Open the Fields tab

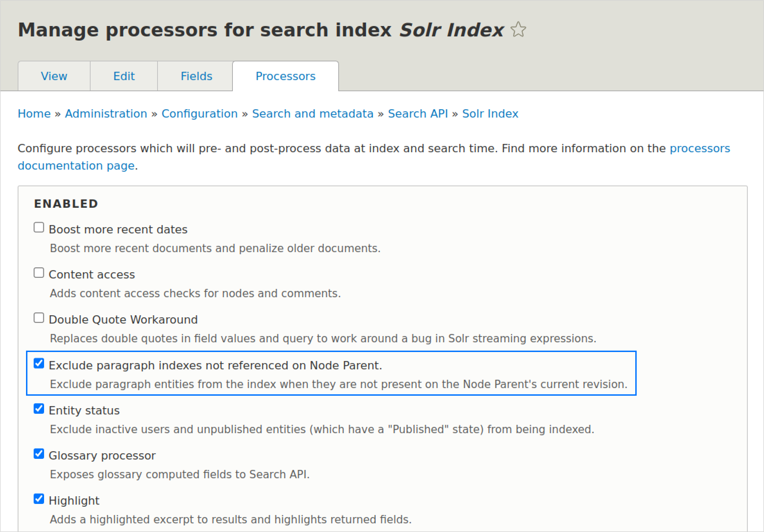[x=196, y=76]
